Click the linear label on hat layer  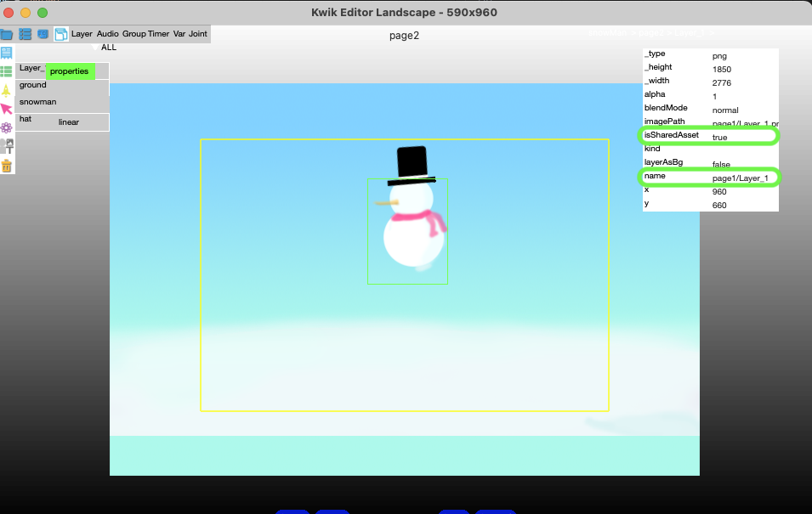point(68,122)
